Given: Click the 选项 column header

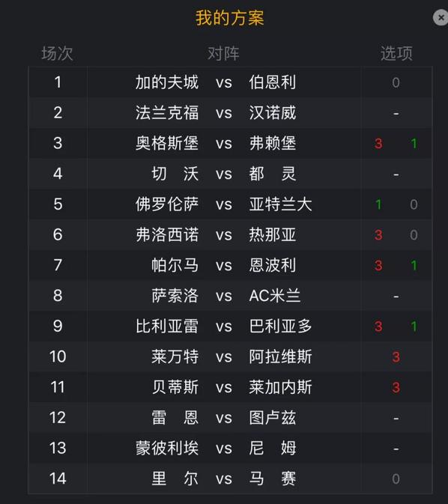Looking at the screenshot, I should coord(396,53).
